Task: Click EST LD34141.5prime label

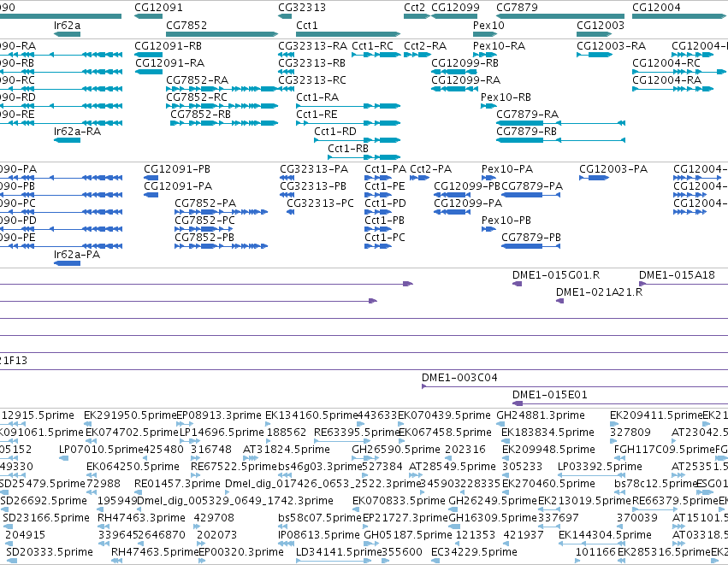Action: click(339, 552)
